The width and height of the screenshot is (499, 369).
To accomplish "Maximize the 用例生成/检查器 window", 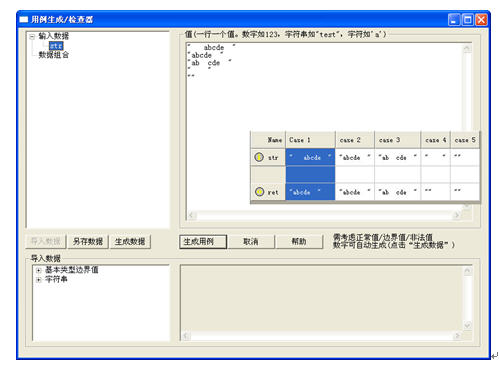I will [468, 20].
